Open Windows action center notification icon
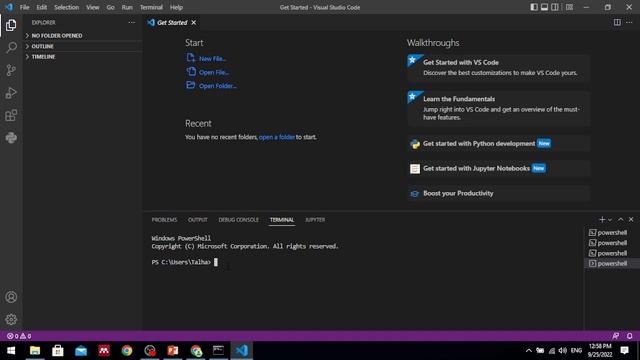Screen dimensions: 640x360 tap(624, 350)
